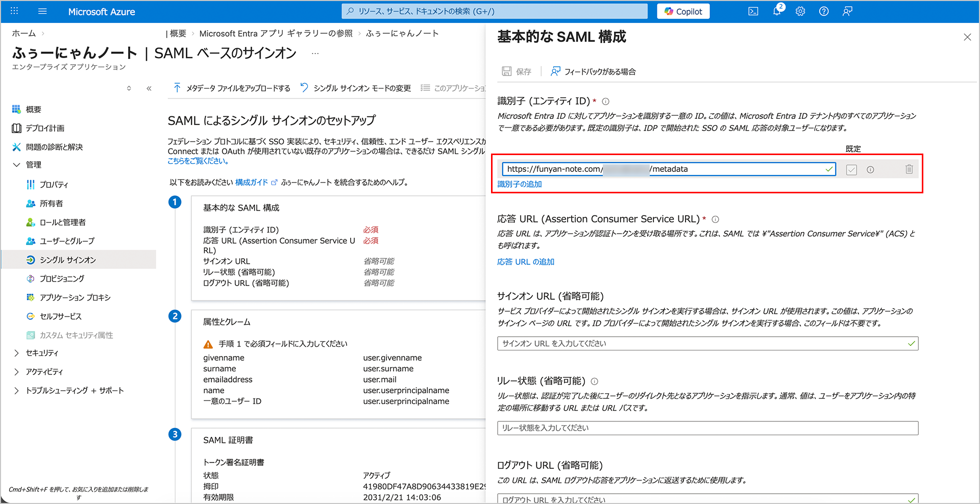The width and height of the screenshot is (980, 504).
Task: Launch Copilot from the top bar
Action: tap(683, 11)
